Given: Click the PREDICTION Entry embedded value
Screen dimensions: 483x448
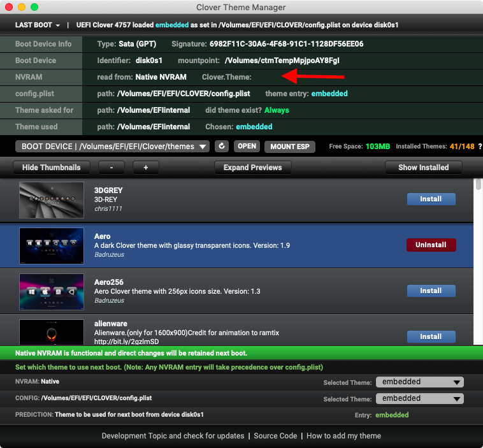Looking at the screenshot, I should point(392,415).
